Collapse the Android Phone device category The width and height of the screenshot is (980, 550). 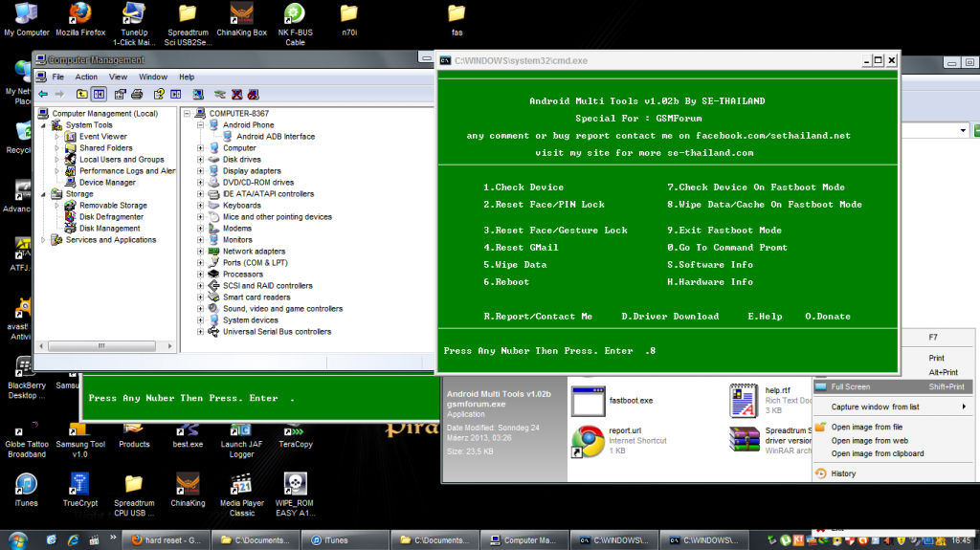[x=201, y=125]
